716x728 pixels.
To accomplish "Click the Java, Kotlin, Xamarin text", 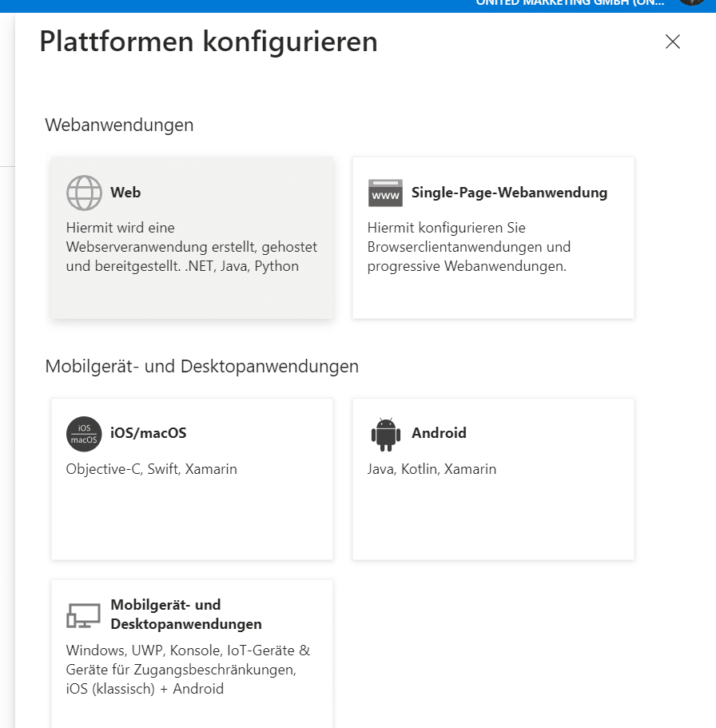I will point(432,469).
